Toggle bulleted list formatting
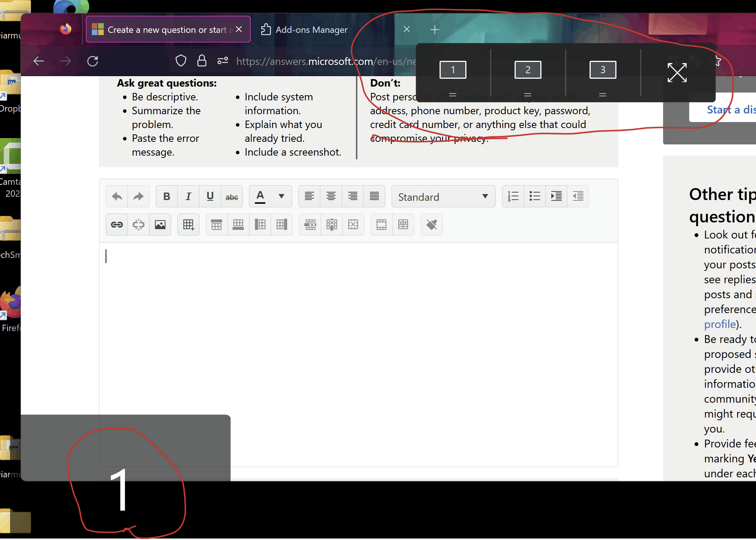 535,196
